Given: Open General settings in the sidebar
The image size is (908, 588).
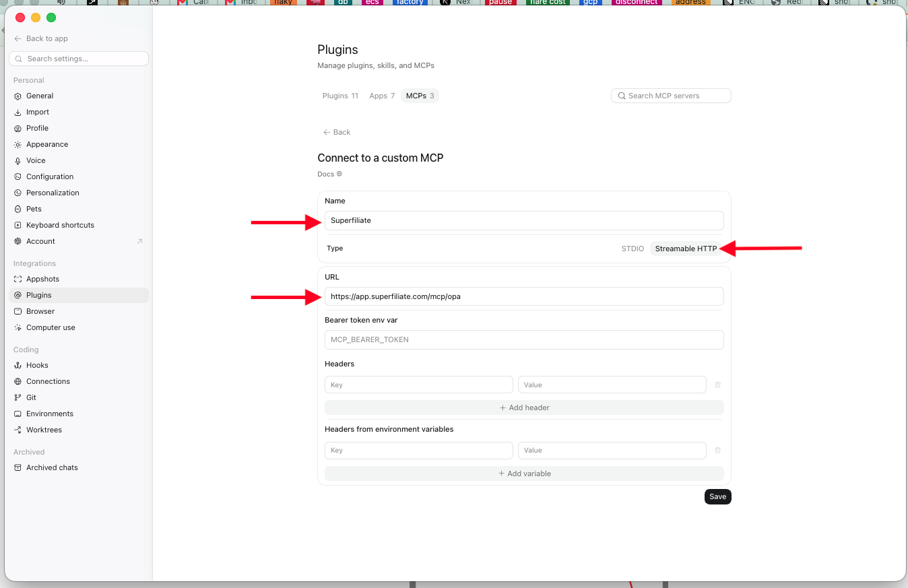Looking at the screenshot, I should pyautogui.click(x=79, y=96).
